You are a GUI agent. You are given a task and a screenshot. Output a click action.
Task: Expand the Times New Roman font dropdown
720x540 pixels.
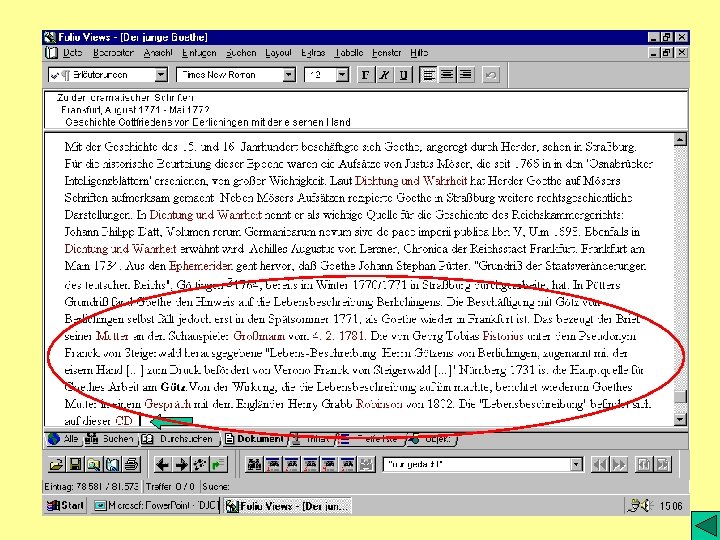[288, 74]
